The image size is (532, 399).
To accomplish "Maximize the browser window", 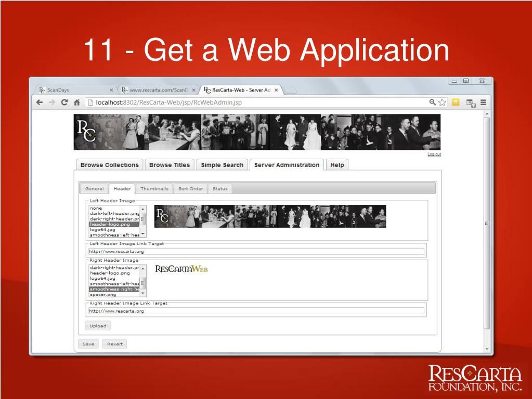I will [x=466, y=81].
